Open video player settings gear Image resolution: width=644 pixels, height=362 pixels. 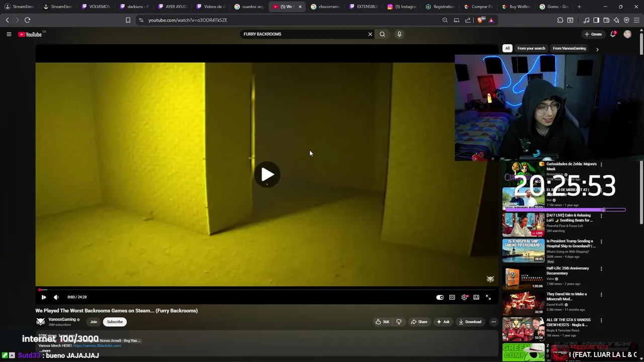pos(464,297)
